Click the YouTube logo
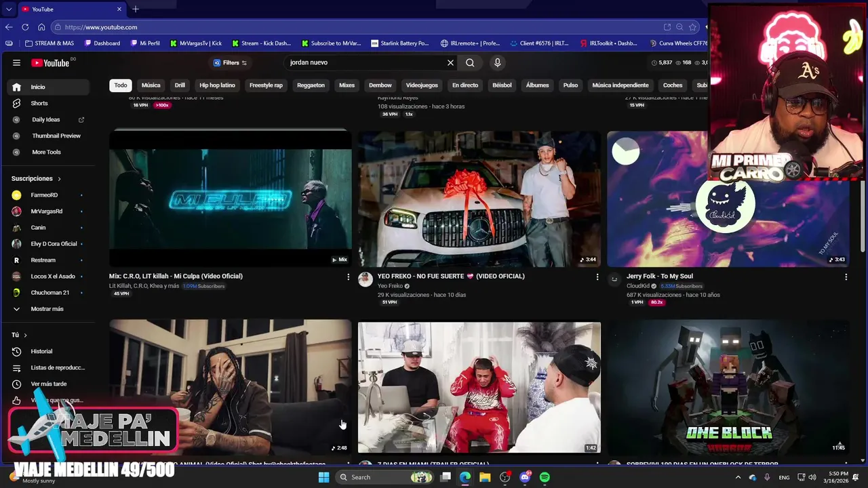Viewport: 868px width, 488px height. coord(51,62)
